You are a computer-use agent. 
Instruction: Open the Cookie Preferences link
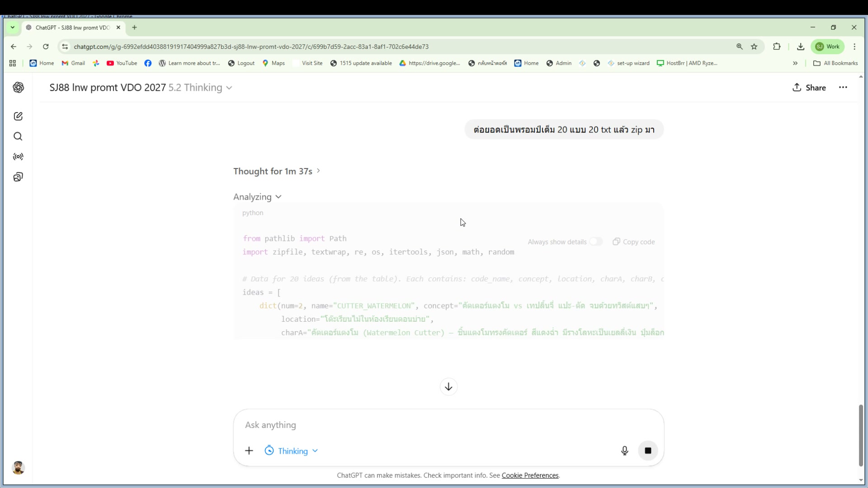(530, 475)
